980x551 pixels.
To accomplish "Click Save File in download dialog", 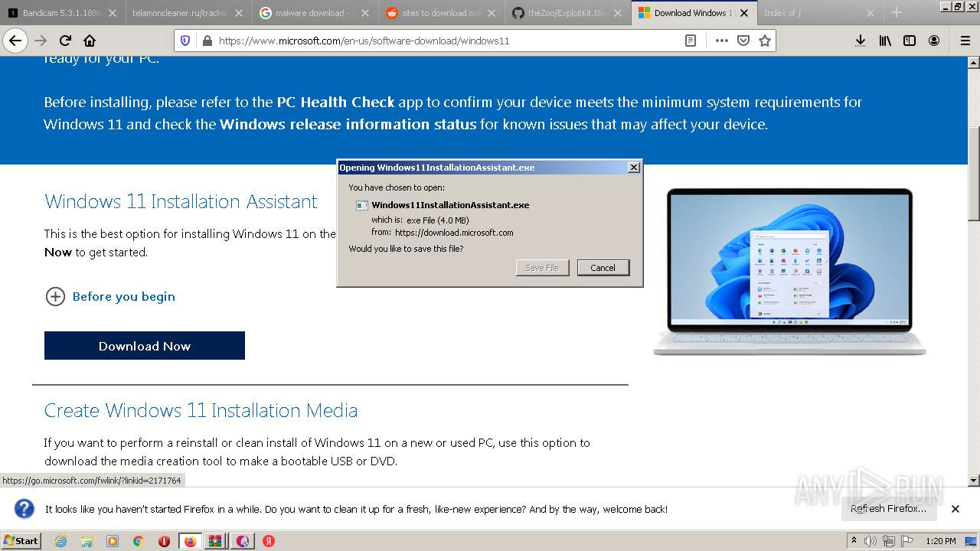I will tap(542, 268).
